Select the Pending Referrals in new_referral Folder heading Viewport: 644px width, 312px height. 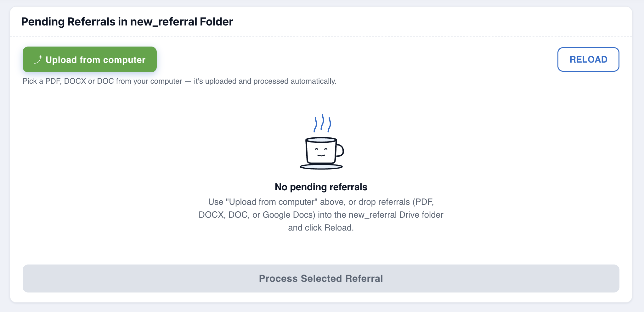point(127,22)
